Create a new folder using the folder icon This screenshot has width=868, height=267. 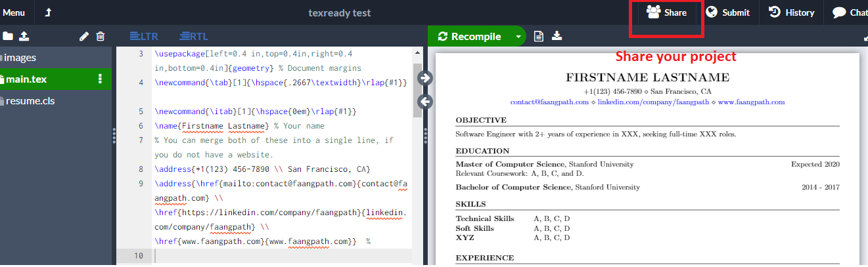tap(8, 36)
